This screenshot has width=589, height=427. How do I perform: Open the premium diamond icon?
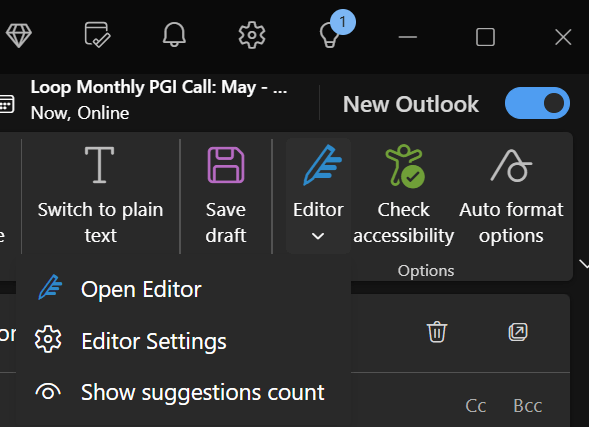point(19,36)
